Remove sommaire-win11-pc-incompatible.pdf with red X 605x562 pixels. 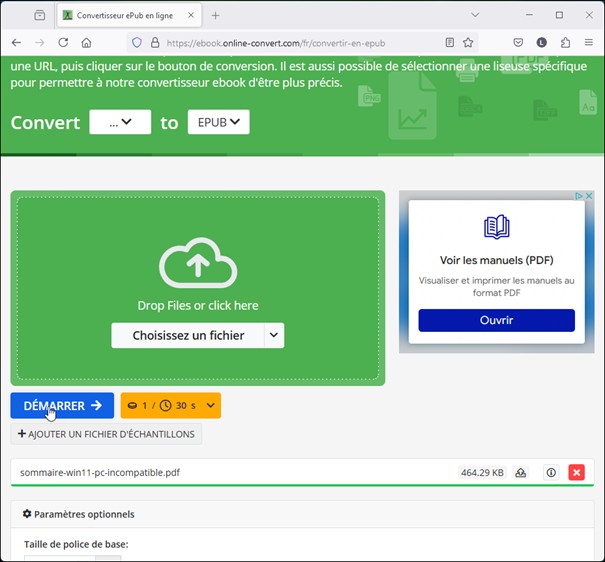click(x=576, y=472)
